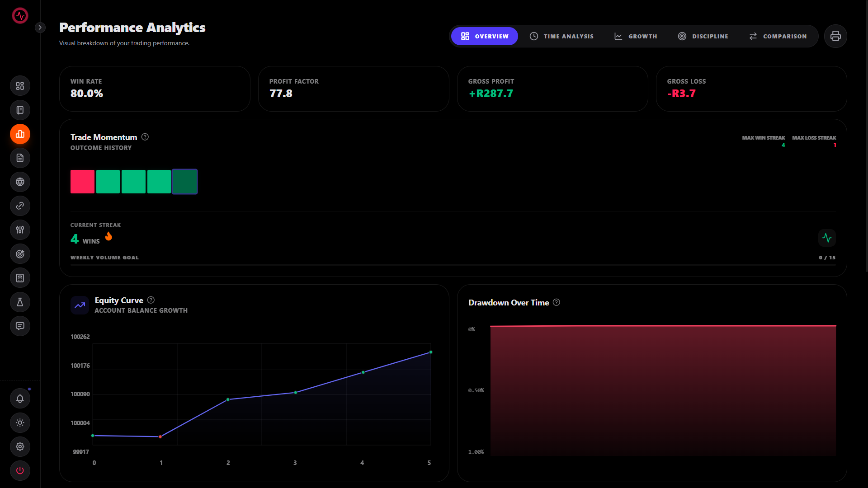This screenshot has height=488, width=868.
Task: Open the globe icon in sidebar
Action: (x=20, y=182)
